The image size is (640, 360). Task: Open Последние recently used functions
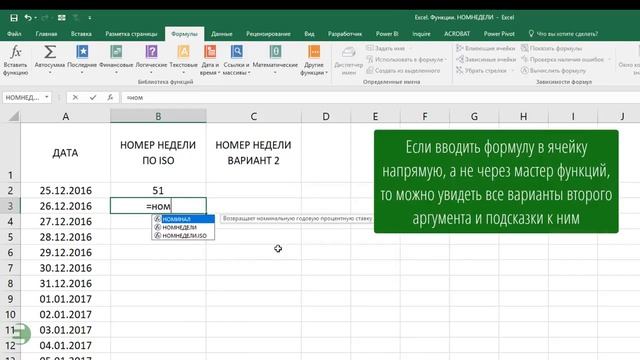point(82,60)
